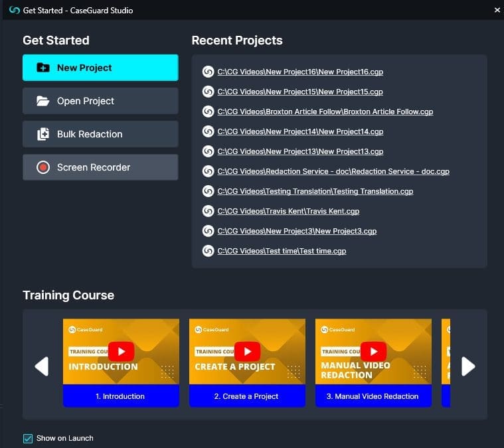Click the Bulk Redaction documents icon

(43, 134)
